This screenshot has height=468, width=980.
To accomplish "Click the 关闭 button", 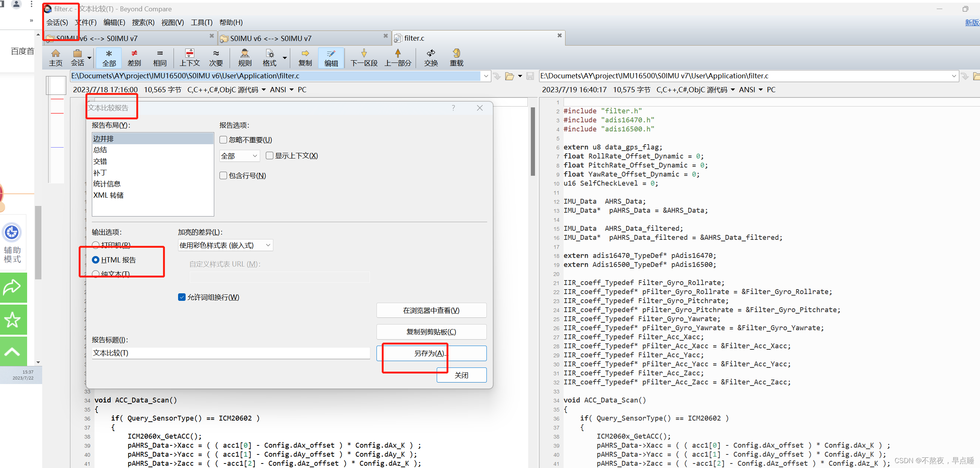I will click(462, 375).
